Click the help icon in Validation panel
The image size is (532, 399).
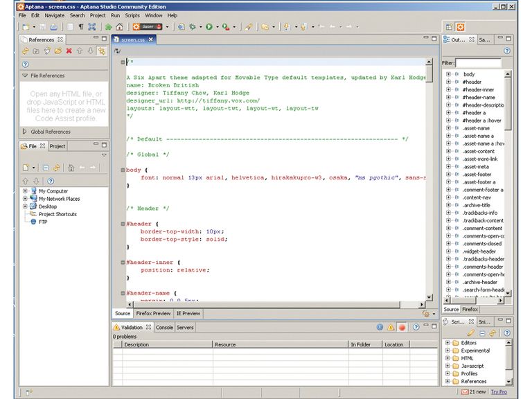416,327
